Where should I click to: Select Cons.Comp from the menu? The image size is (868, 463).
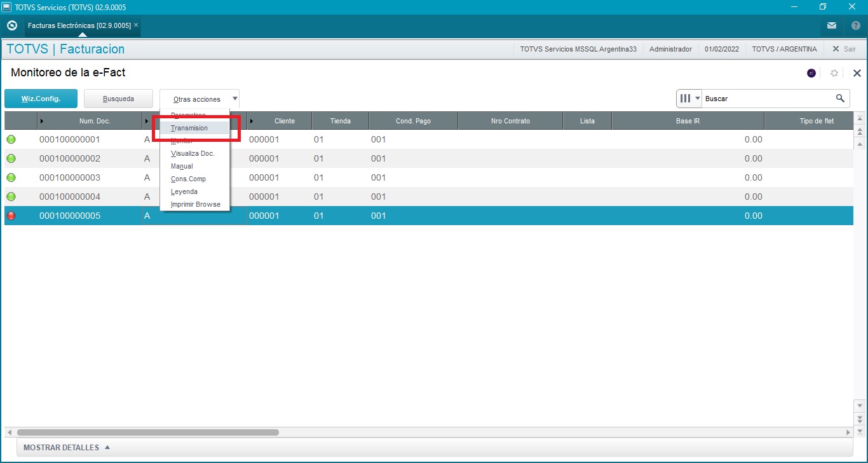click(x=194, y=179)
